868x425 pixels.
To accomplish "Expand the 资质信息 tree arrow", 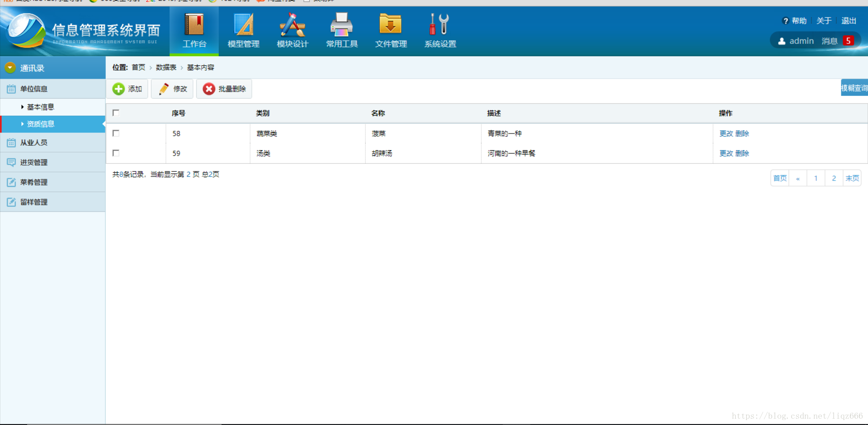I will (x=22, y=124).
